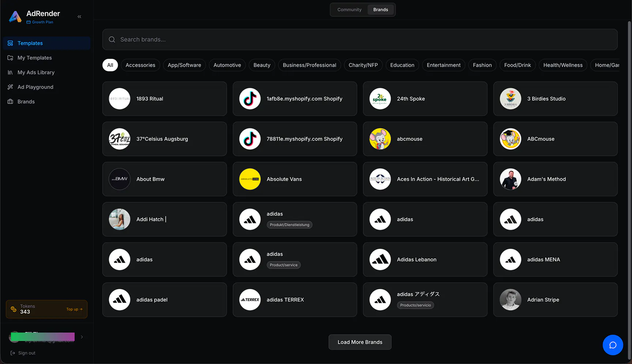Viewport: 632px width, 364px height.
Task: Switch to the Brands tab at top
Action: 381,10
